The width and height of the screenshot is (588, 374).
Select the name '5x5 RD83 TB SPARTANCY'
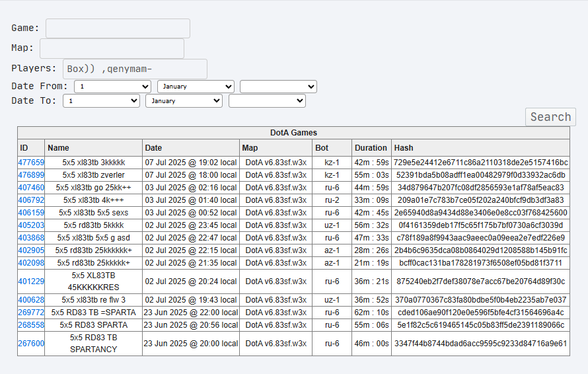point(94,344)
